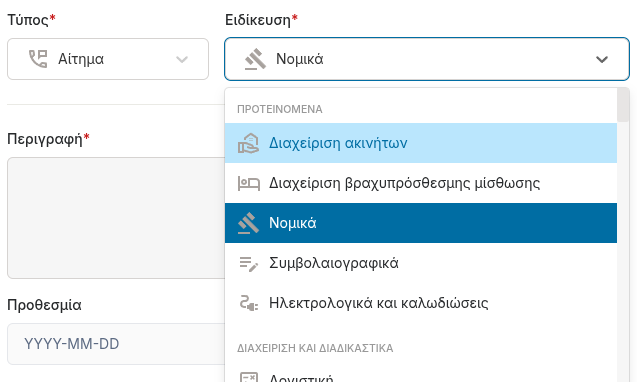This screenshot has height=382, width=637.
Task: Select Διαχείριση ακινήτων from the list
Action: (421, 143)
